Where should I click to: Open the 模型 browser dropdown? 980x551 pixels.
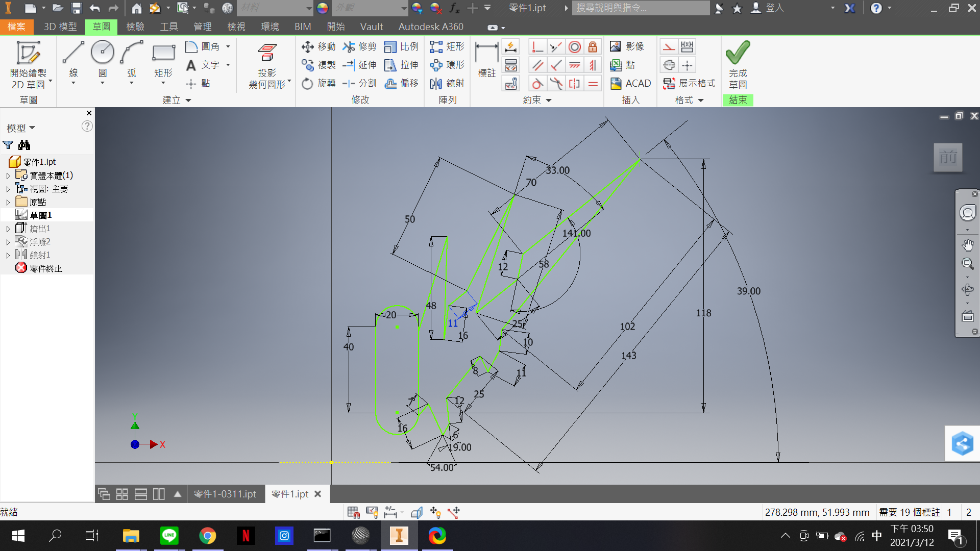tap(21, 128)
